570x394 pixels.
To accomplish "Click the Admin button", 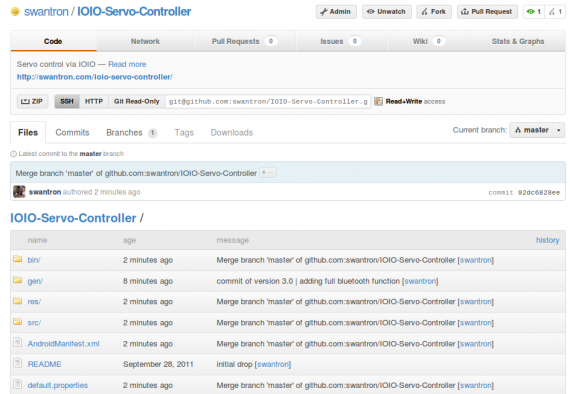I will point(336,12).
